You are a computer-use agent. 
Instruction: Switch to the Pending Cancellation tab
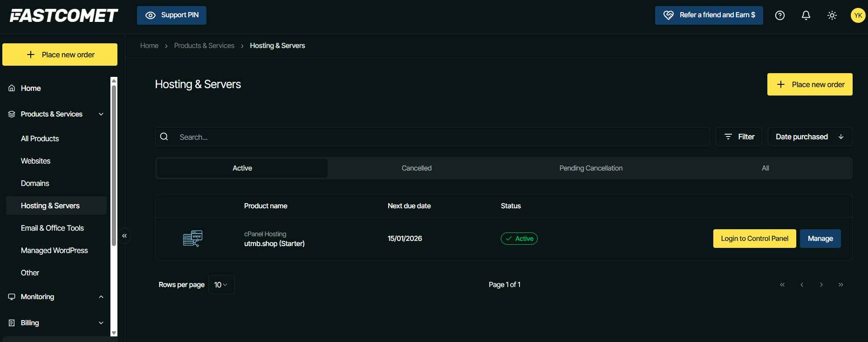[x=591, y=168]
